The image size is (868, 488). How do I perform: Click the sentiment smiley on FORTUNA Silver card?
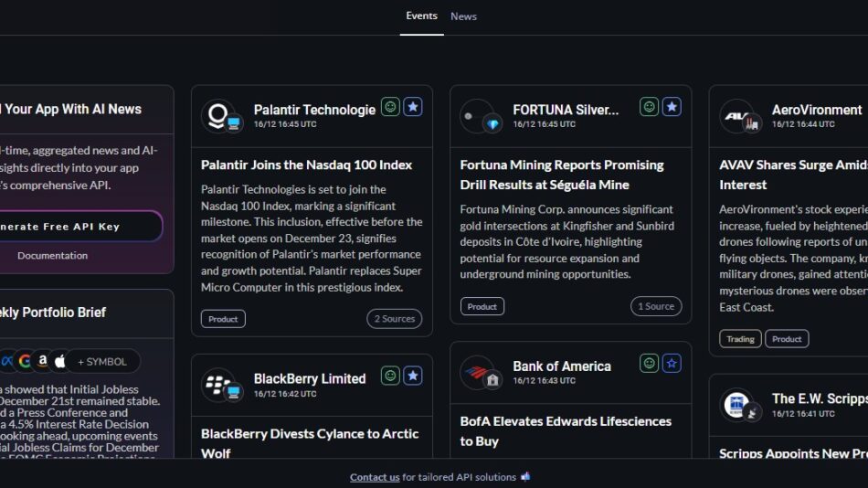pyautogui.click(x=650, y=106)
